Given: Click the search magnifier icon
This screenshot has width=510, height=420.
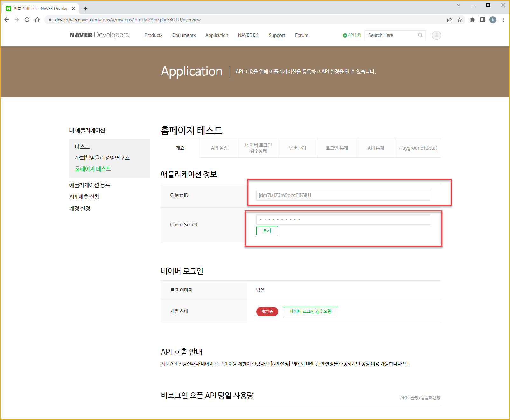Looking at the screenshot, I should click(420, 35).
